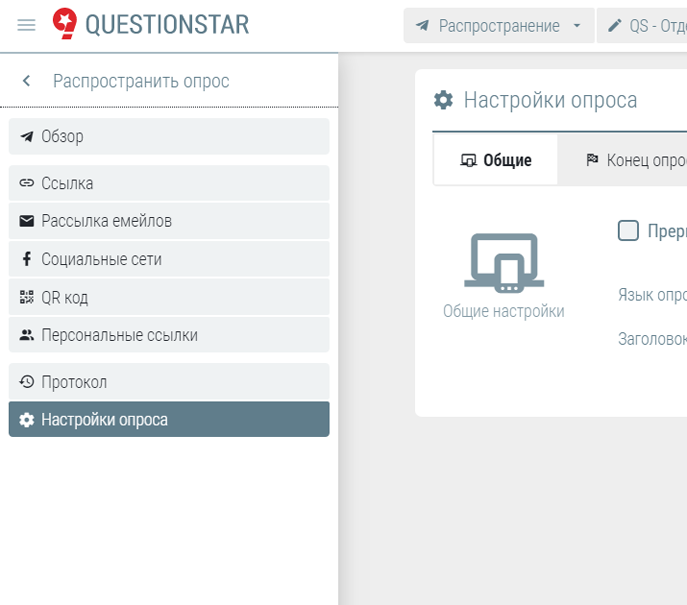Click the Распространить опрос header text
This screenshot has width=687, height=605.
pos(141,81)
